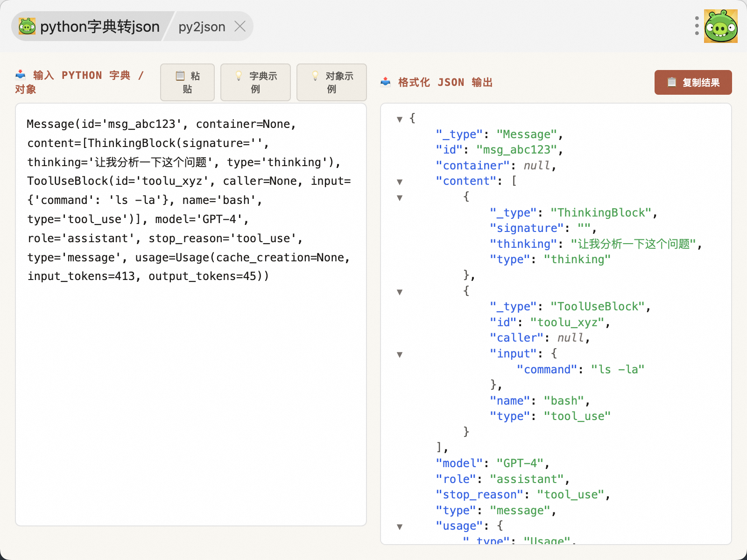Click the inbox icon beside 格式化 JSON 输出
This screenshot has height=560, width=747.
click(x=386, y=82)
